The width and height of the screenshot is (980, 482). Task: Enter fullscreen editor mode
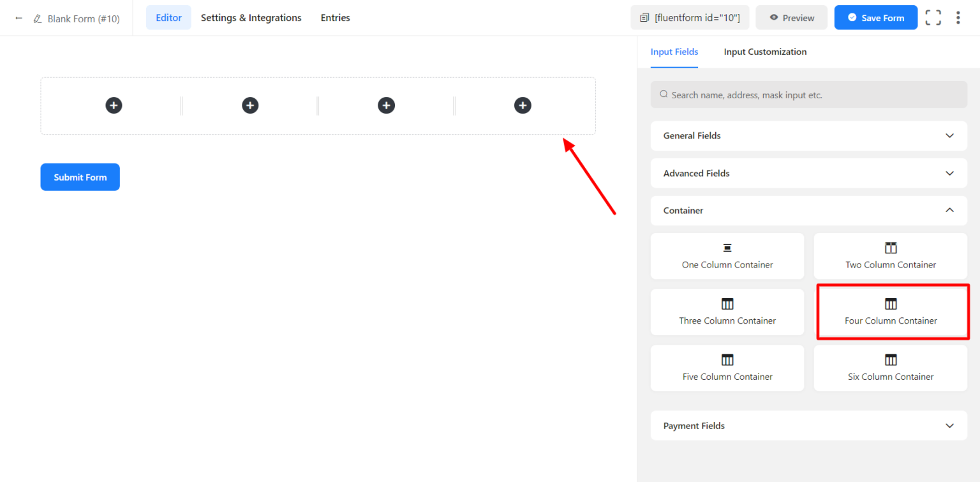933,17
